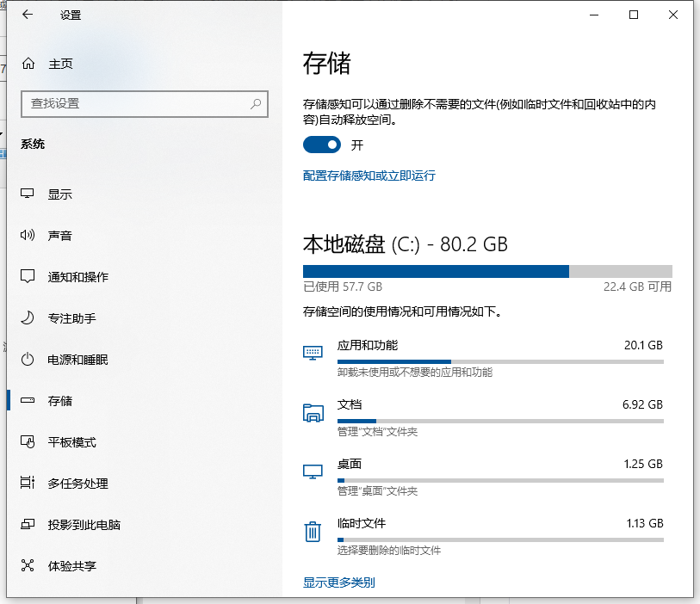This screenshot has height=604, width=700.
Task: Open the 专注助手 moon icon
Action: [x=28, y=318]
